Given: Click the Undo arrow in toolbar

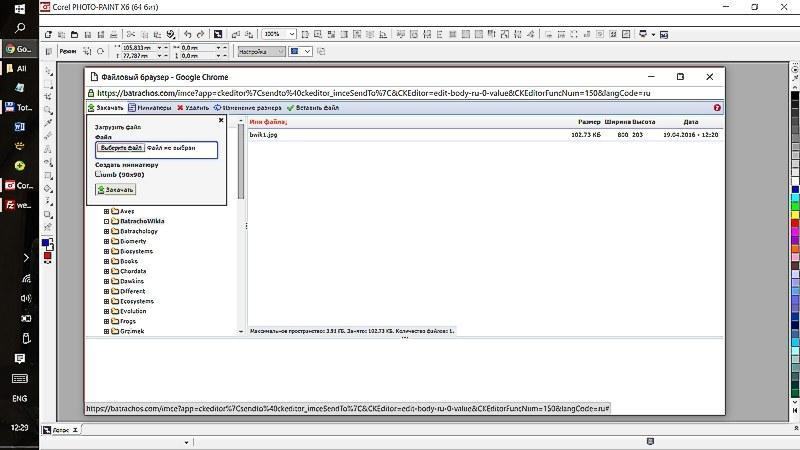Looking at the screenshot, I should pos(187,34).
